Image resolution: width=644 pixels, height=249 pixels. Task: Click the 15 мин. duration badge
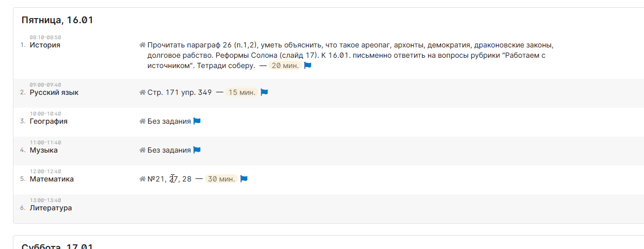click(x=242, y=92)
